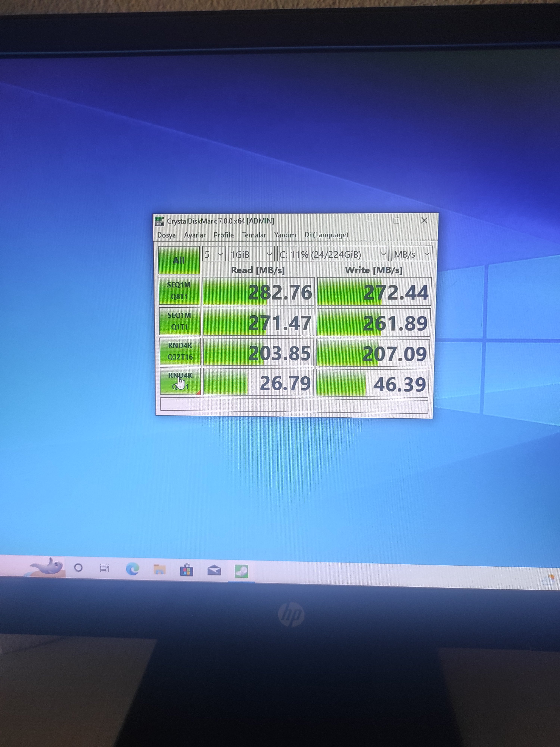This screenshot has height=747, width=560.
Task: Expand the MB/s unit dropdown
Action: click(411, 254)
